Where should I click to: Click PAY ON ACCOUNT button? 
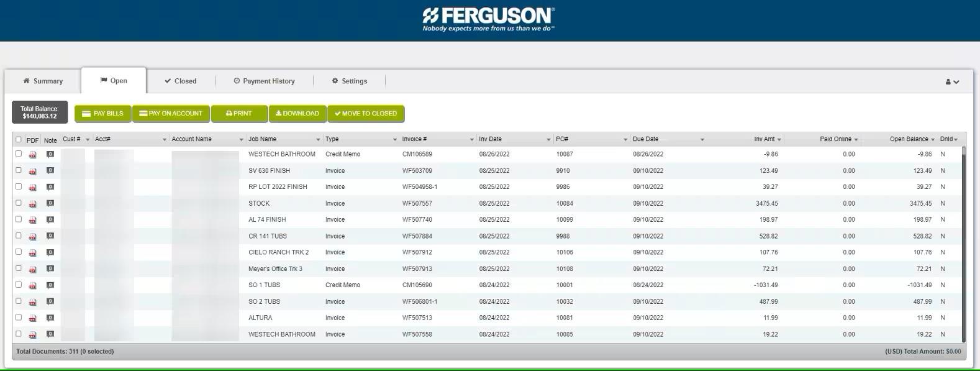point(171,114)
